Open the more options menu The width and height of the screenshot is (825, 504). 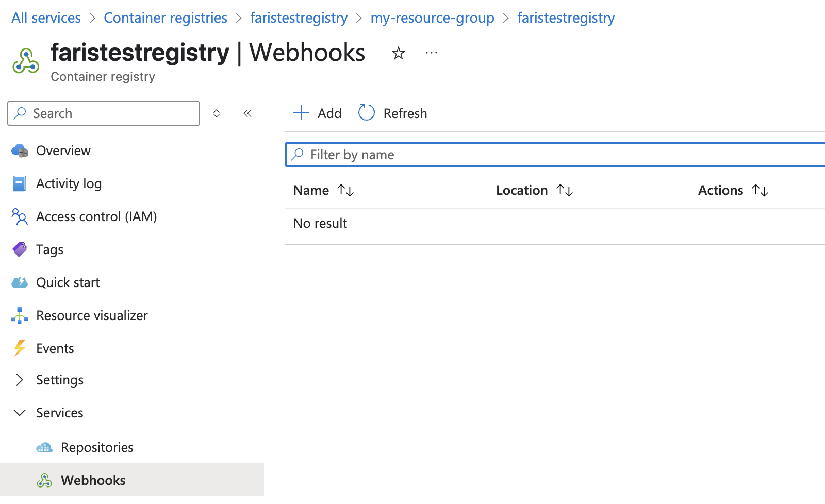(x=432, y=52)
